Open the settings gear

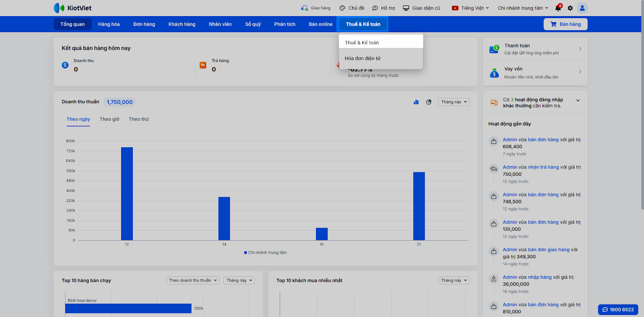[570, 8]
